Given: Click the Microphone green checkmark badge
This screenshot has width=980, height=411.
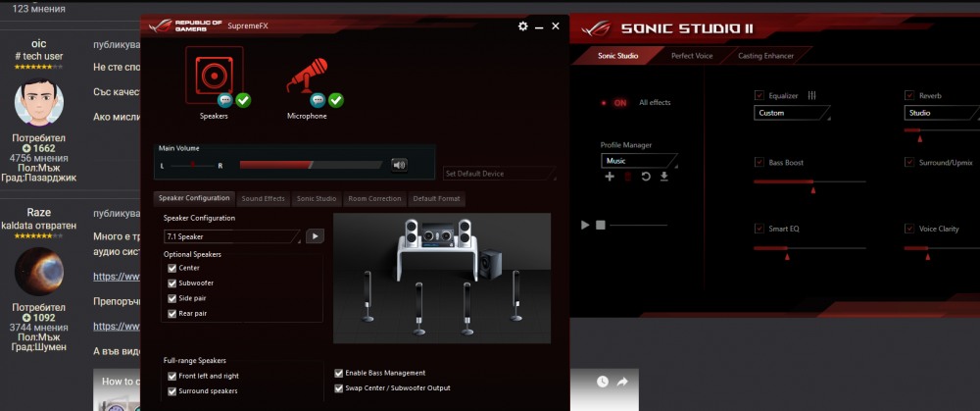Looking at the screenshot, I should click(x=336, y=100).
